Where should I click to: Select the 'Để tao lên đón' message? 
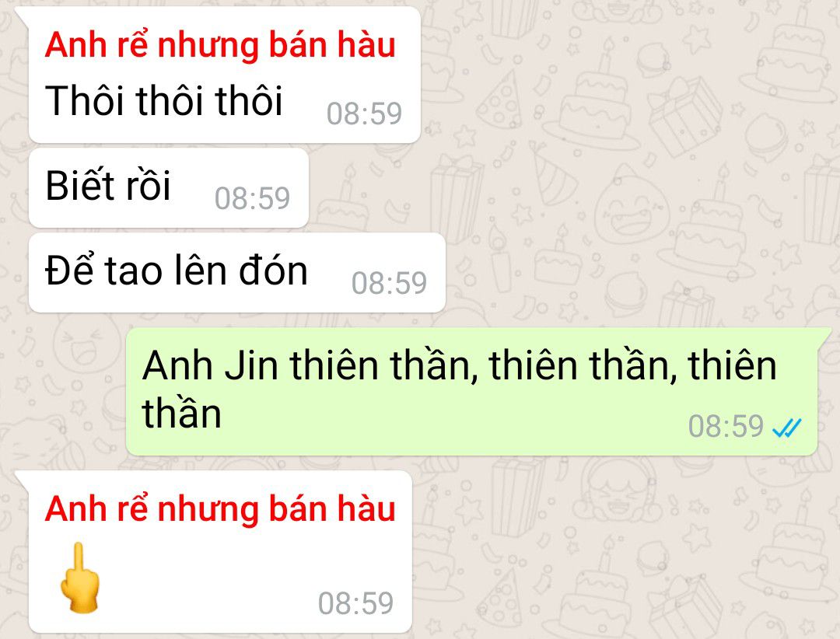coord(236,273)
